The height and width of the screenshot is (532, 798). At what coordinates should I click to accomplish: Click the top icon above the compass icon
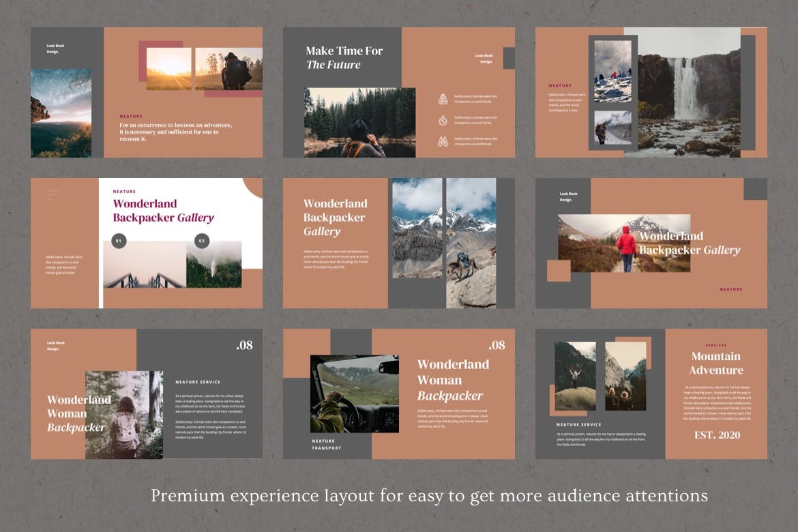443,99
